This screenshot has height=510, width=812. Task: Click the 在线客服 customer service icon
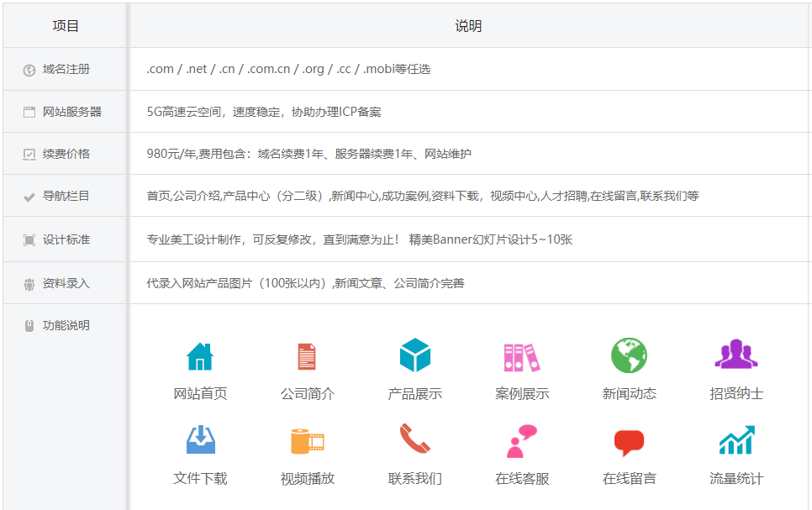522,441
